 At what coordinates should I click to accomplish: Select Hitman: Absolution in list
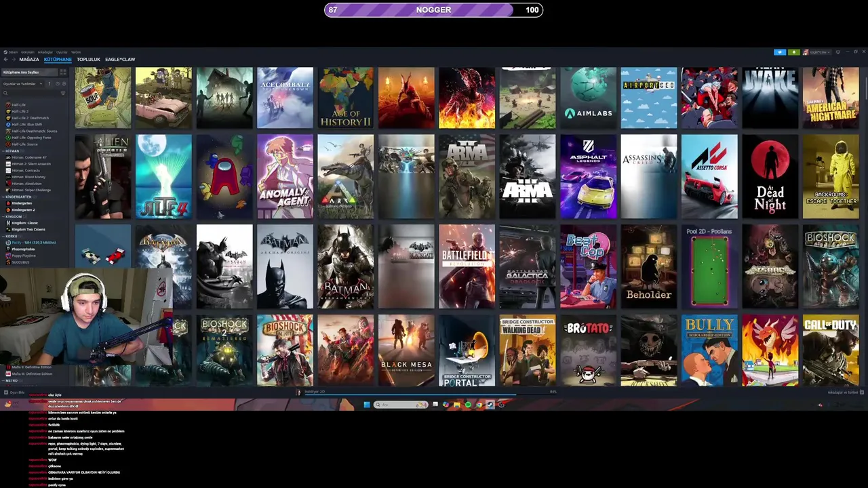24,184
